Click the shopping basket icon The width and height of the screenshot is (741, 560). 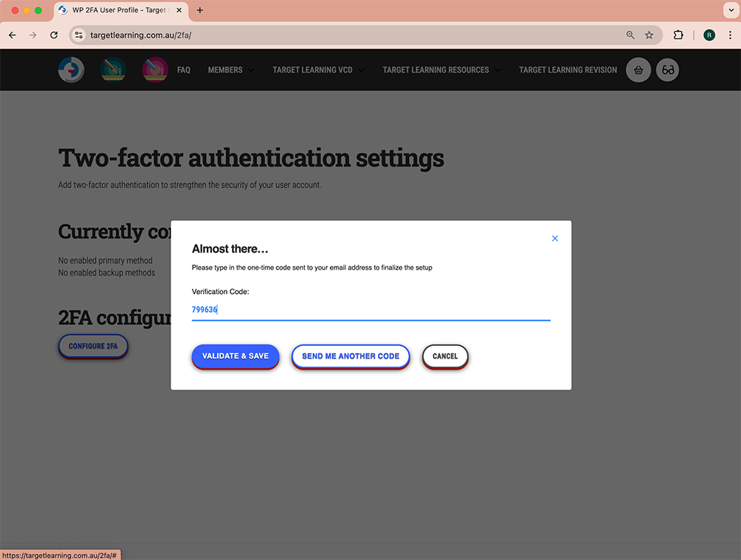pyautogui.click(x=638, y=70)
